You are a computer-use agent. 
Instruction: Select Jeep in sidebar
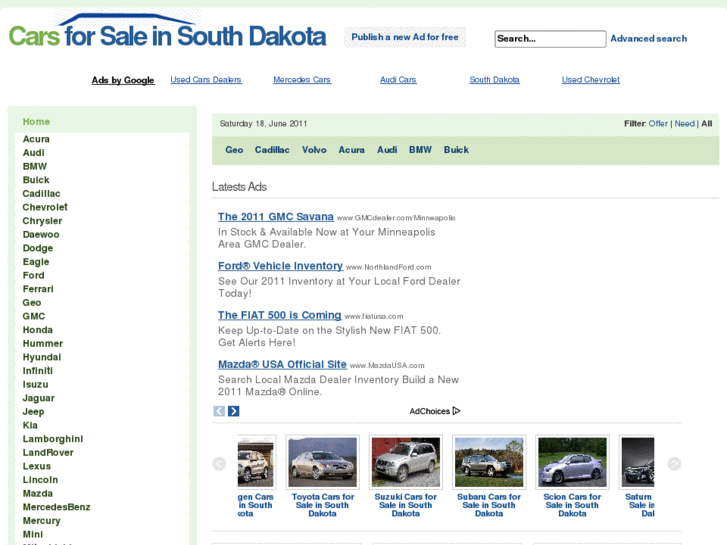33,411
